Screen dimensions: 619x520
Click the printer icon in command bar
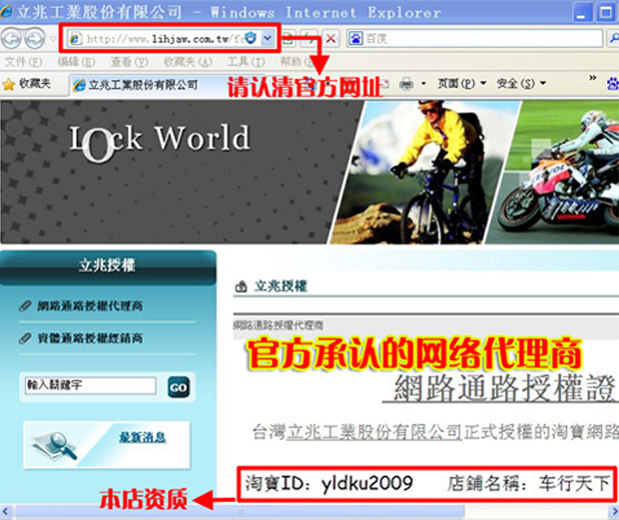pos(407,84)
